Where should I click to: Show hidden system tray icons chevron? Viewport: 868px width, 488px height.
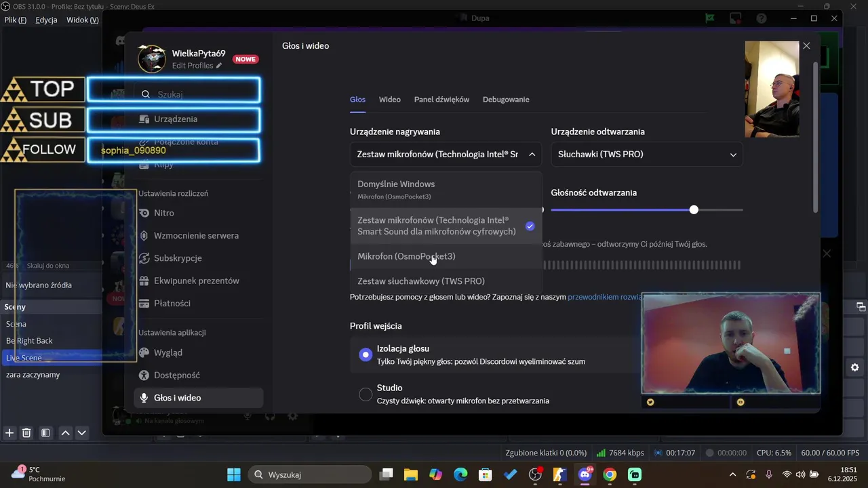coord(732,474)
